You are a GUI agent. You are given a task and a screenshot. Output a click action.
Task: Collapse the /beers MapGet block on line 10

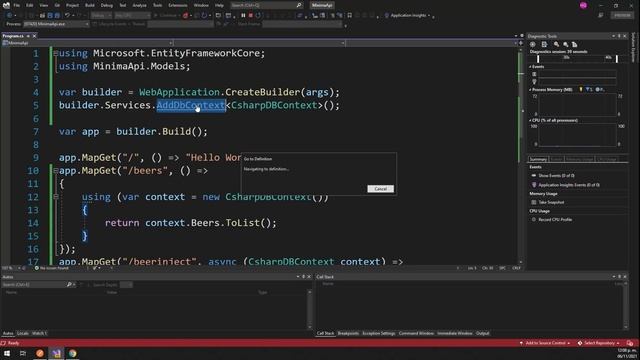[56, 171]
